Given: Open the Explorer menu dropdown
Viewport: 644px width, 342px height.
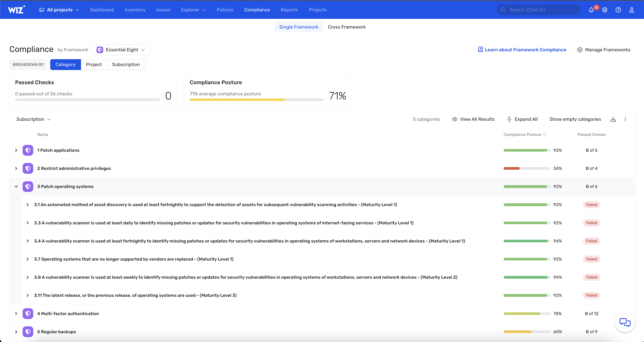Looking at the screenshot, I should 193,10.
